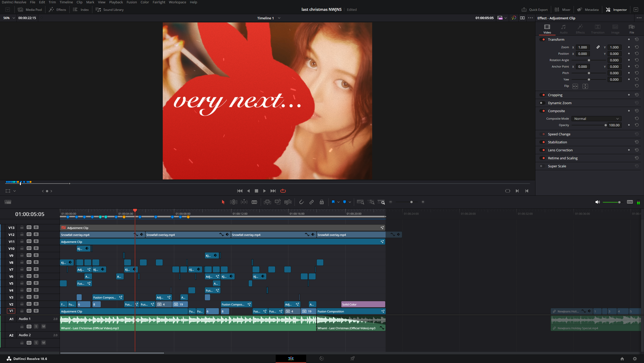Stop playback in the viewer

[x=256, y=191]
